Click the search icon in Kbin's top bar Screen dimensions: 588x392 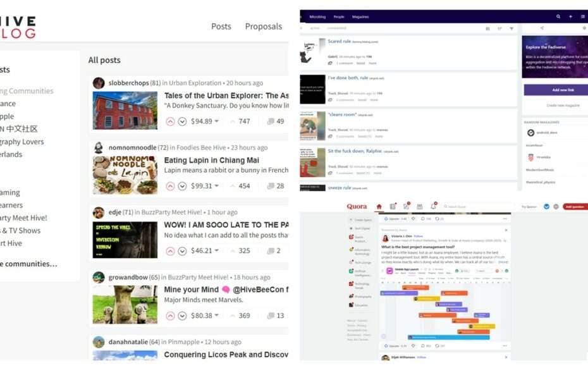click(558, 16)
